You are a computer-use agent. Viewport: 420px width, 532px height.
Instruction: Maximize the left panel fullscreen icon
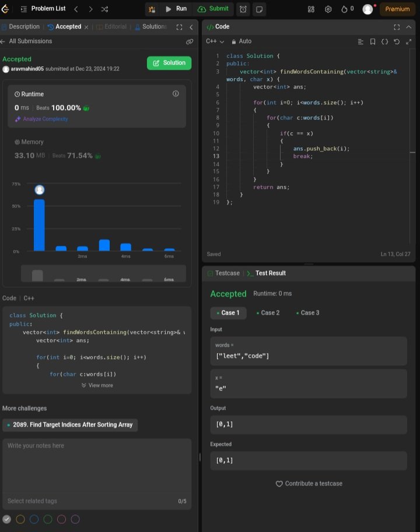[x=179, y=27]
